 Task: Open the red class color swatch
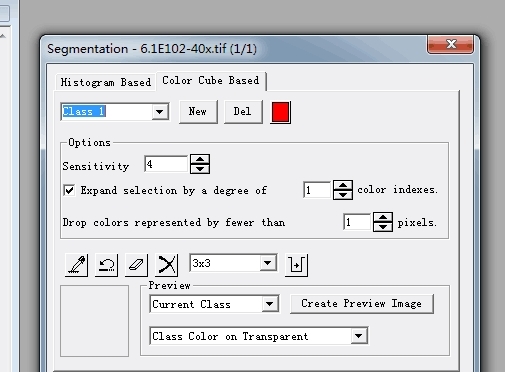pos(280,112)
